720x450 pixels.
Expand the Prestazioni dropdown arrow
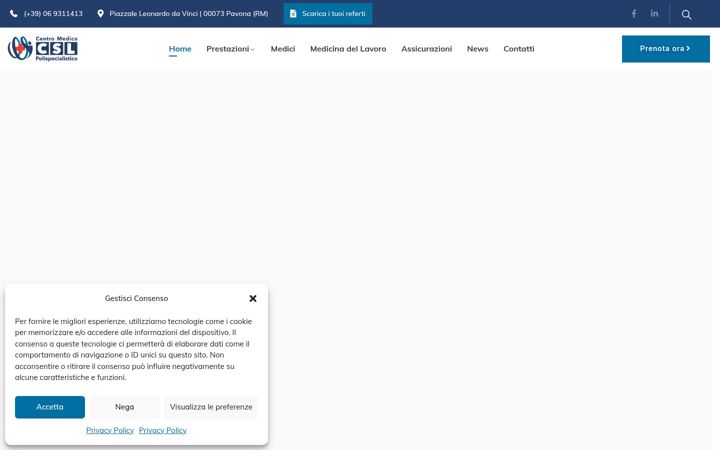point(253,49)
